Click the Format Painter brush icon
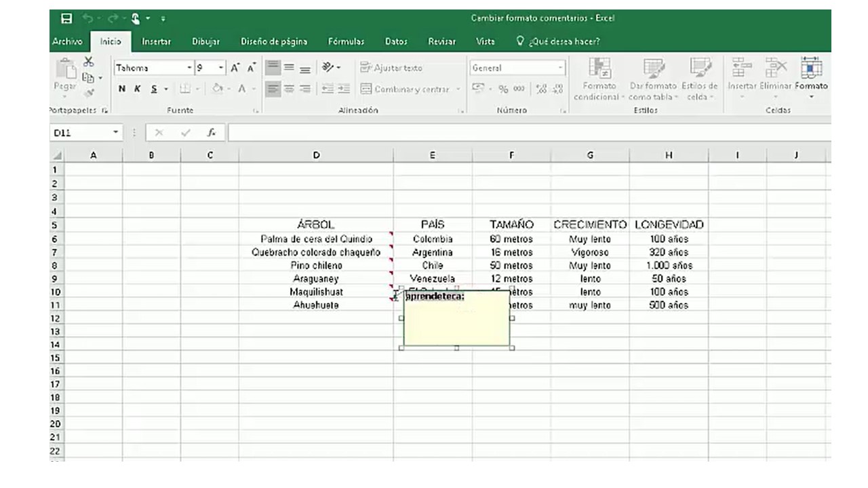Image resolution: width=868 pixels, height=488 pixels. pos(88,92)
